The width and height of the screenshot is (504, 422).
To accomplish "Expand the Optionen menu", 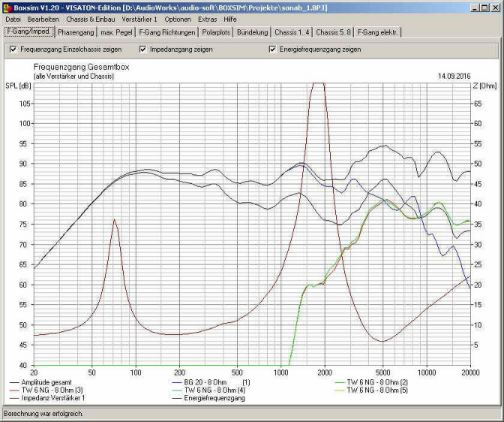I will (x=178, y=19).
